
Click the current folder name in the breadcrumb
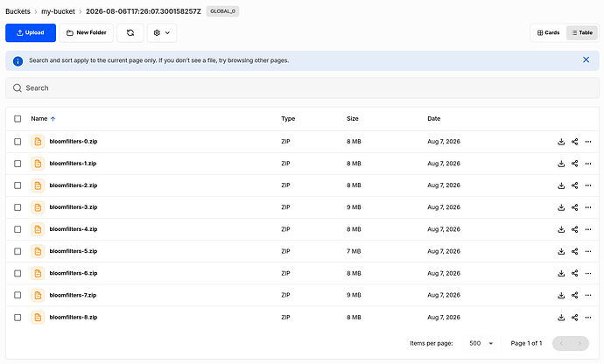[x=144, y=11]
